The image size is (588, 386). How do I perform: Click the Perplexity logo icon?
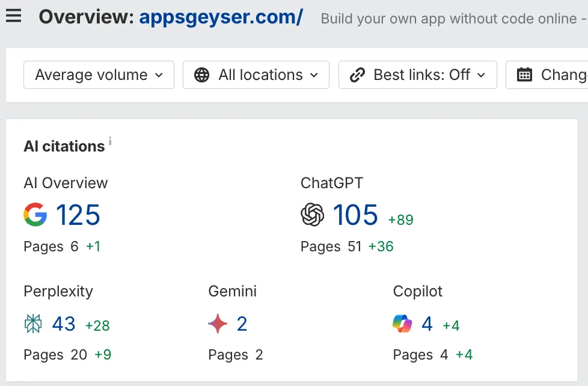point(34,324)
